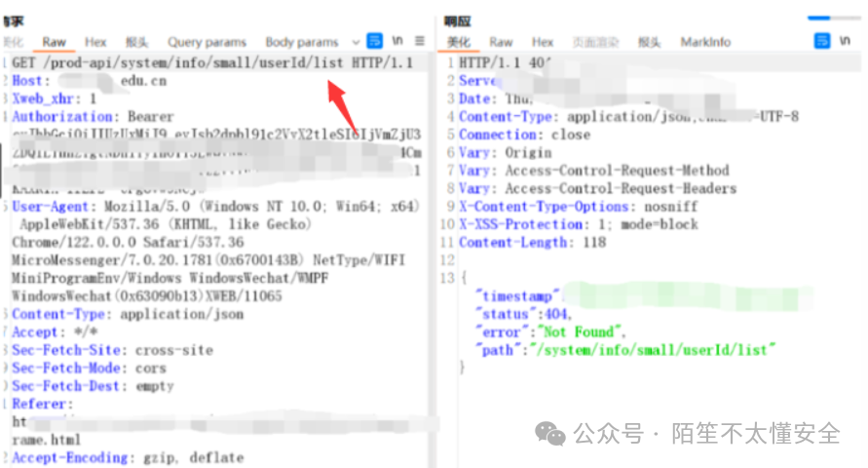Click Vary: Access-Control-Request-Method header
This screenshot has width=868, height=468.
tap(594, 171)
